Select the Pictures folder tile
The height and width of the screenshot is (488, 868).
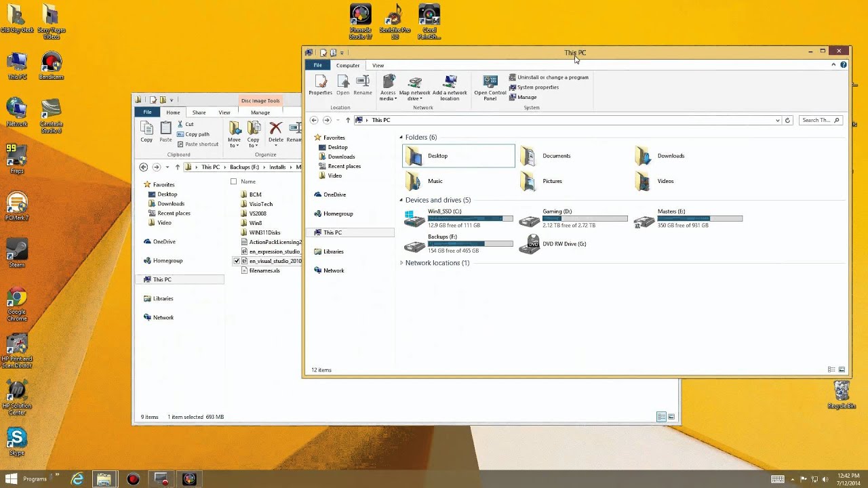(573, 181)
